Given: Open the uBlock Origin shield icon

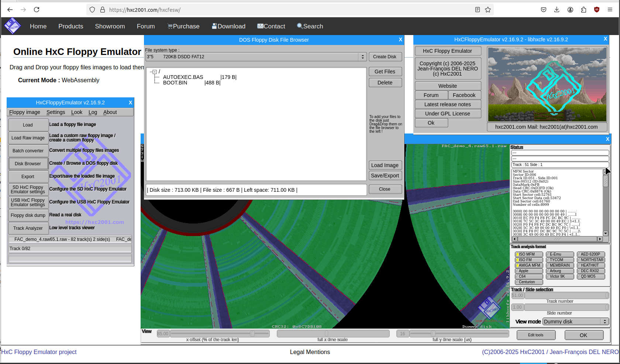Looking at the screenshot, I should coord(597,10).
